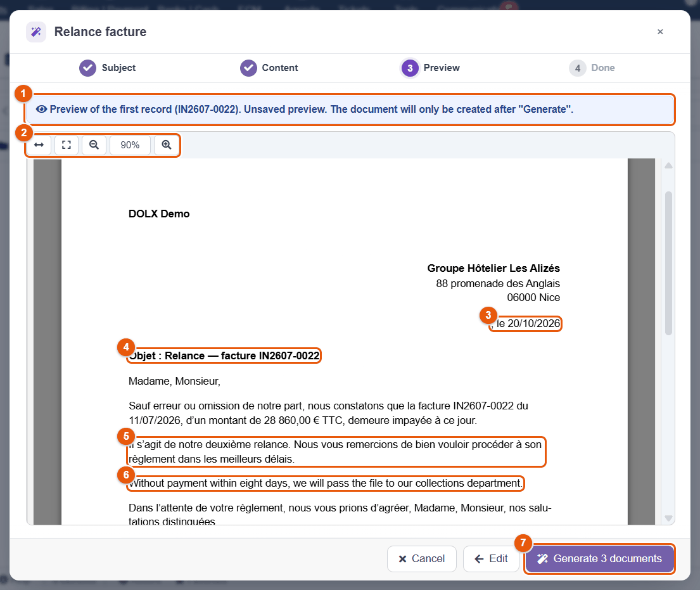700x590 pixels.
Task: Close the Relance facture dialog
Action: tap(660, 32)
